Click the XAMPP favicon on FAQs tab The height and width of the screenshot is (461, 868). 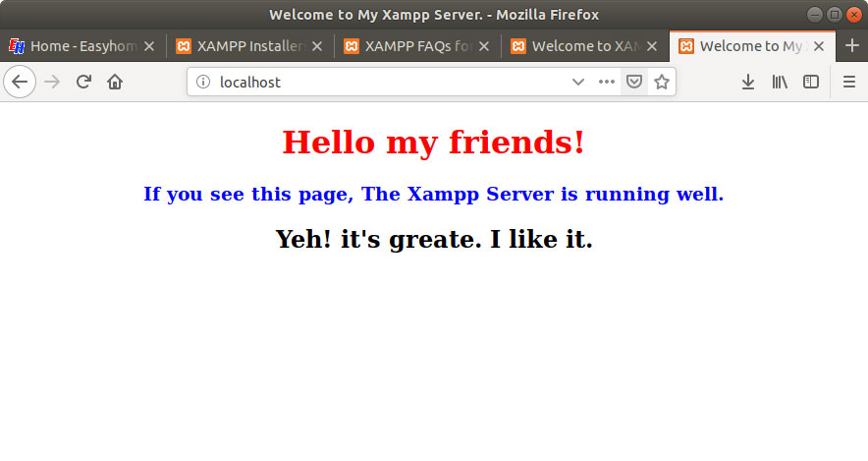(351, 46)
